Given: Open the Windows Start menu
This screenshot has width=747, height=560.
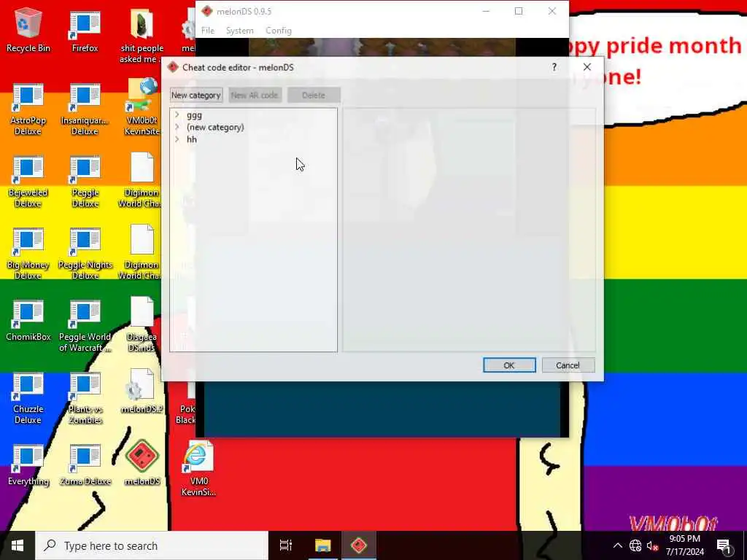Looking at the screenshot, I should [x=18, y=545].
